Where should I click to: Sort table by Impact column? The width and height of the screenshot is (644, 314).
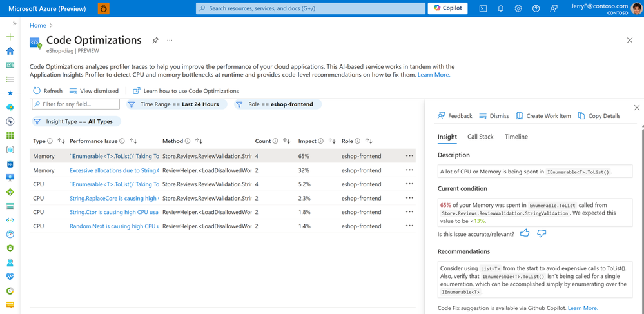tap(332, 141)
